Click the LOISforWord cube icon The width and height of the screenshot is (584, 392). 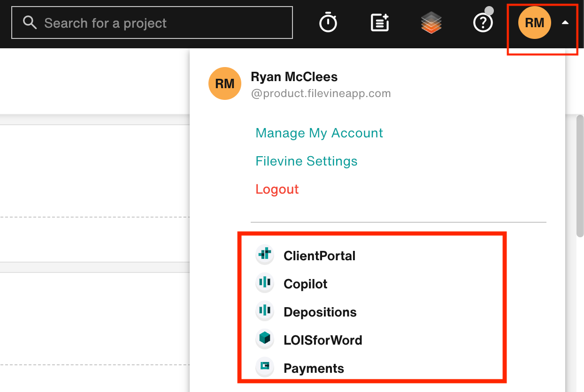point(265,339)
